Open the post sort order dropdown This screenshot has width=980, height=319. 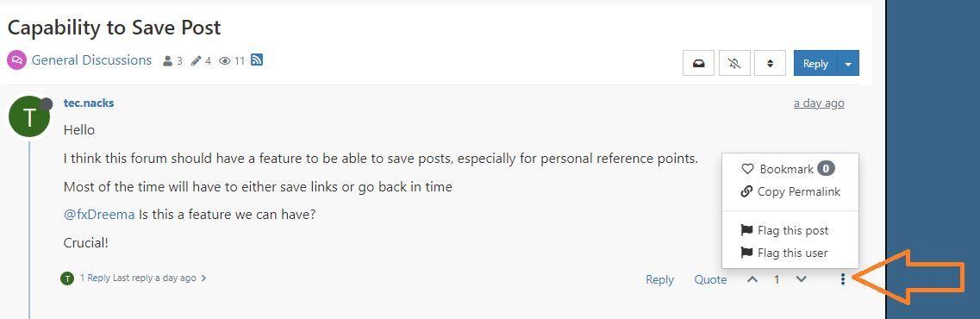pyautogui.click(x=770, y=63)
